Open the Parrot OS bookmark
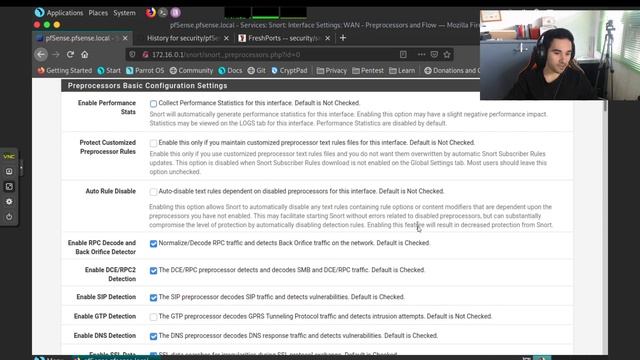Image resolution: width=640 pixels, height=360 pixels. (x=145, y=71)
